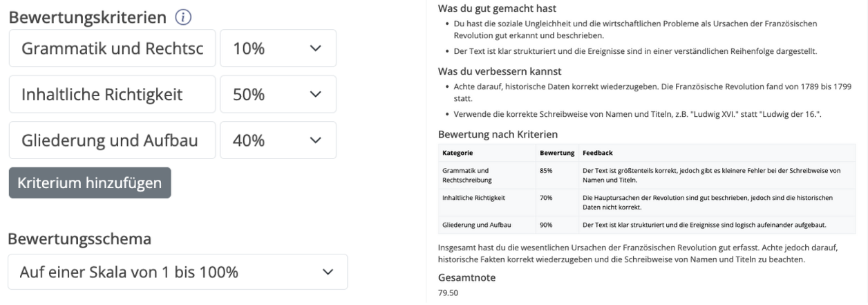Focus the Grammatik und Rechtschreibung criterion field
The image size is (868, 305).
[113, 48]
